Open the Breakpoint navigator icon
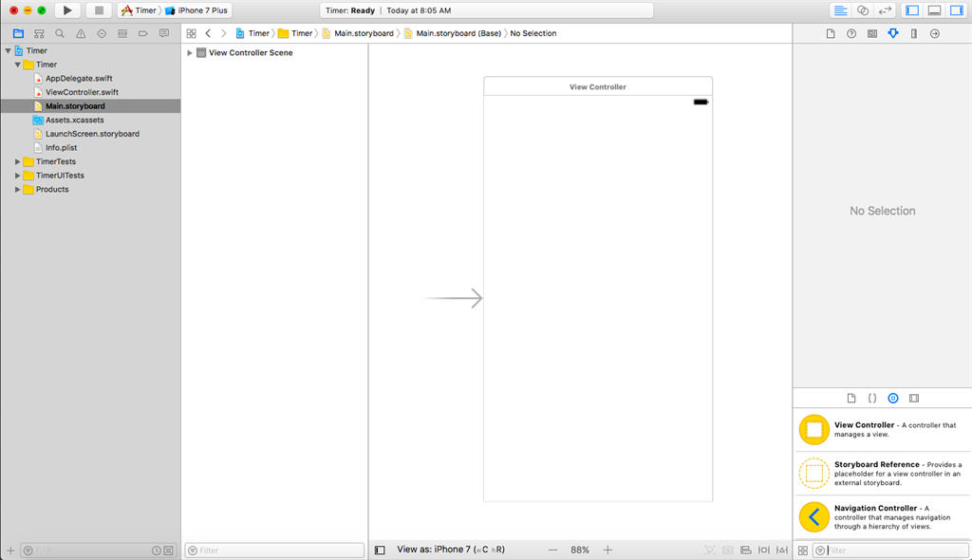The image size is (972, 560). (143, 33)
